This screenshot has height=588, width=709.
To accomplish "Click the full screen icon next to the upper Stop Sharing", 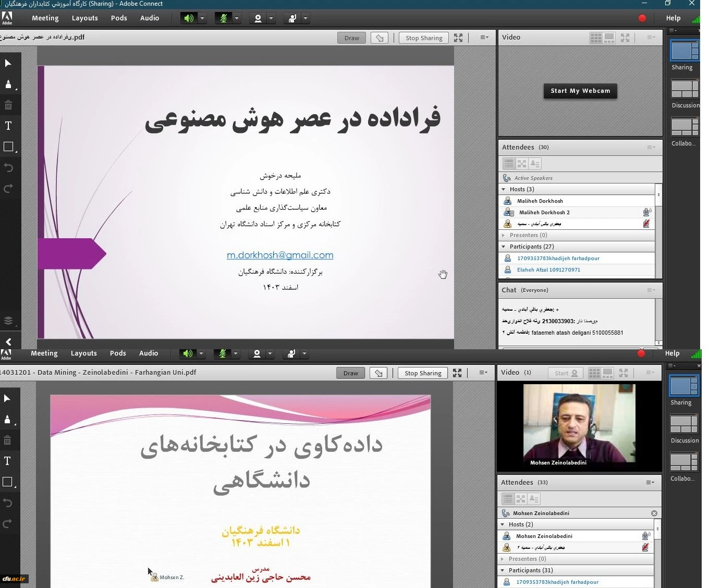I will (x=458, y=38).
